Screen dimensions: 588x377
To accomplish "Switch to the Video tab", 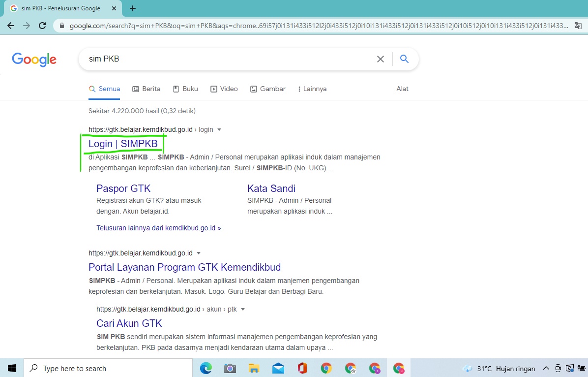I will click(224, 89).
